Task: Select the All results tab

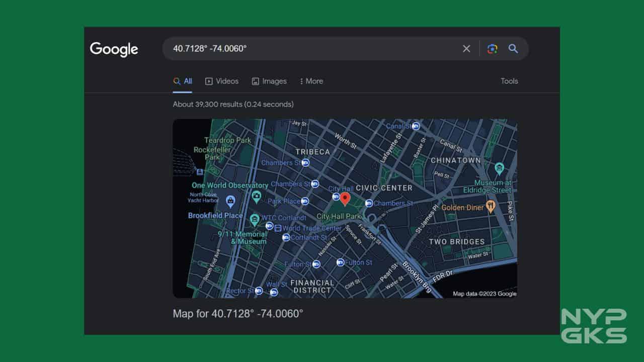Action: [x=182, y=81]
